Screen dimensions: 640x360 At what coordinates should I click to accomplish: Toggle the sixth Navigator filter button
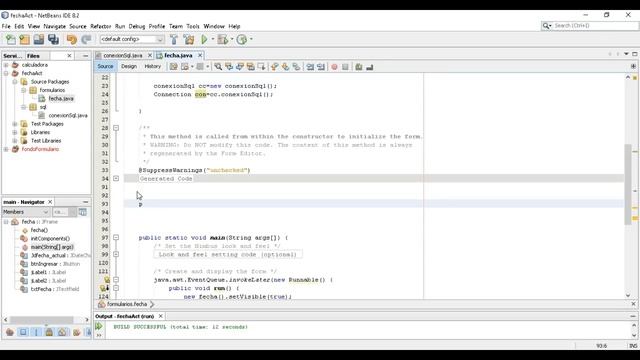coord(76,332)
